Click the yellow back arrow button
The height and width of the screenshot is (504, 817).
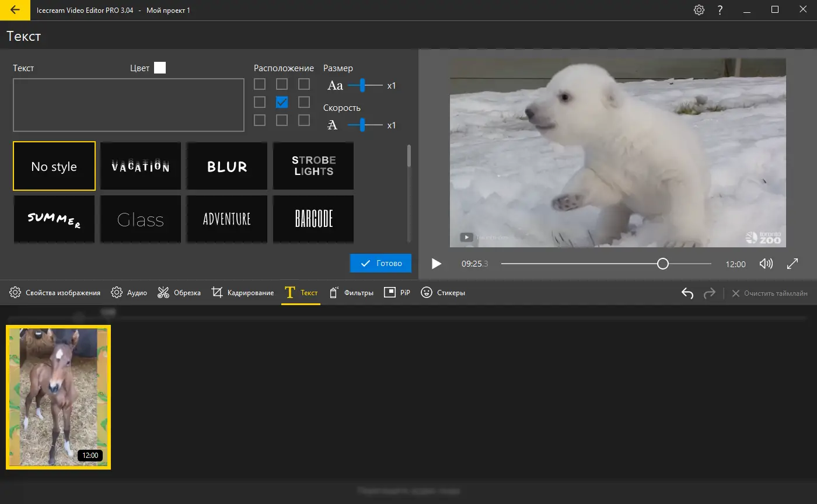tap(15, 10)
